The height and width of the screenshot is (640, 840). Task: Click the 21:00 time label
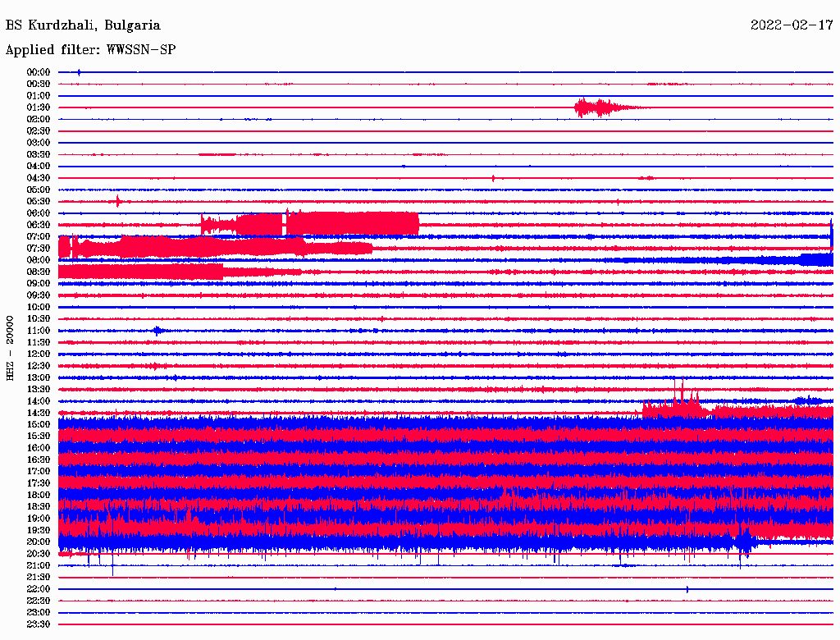[39, 565]
